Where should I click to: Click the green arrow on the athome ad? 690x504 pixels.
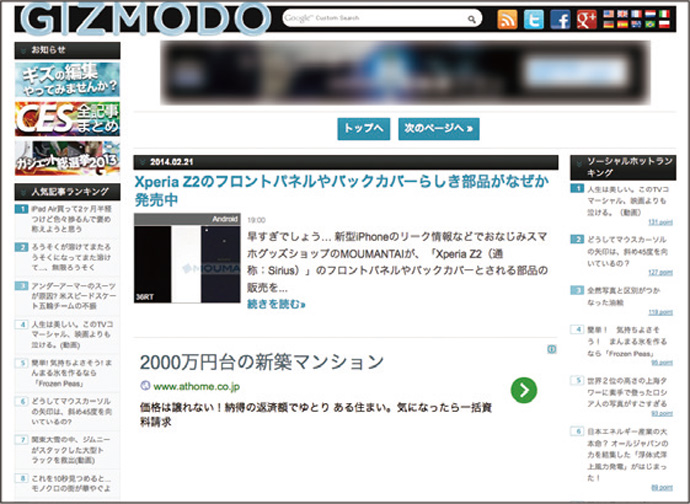(x=524, y=390)
